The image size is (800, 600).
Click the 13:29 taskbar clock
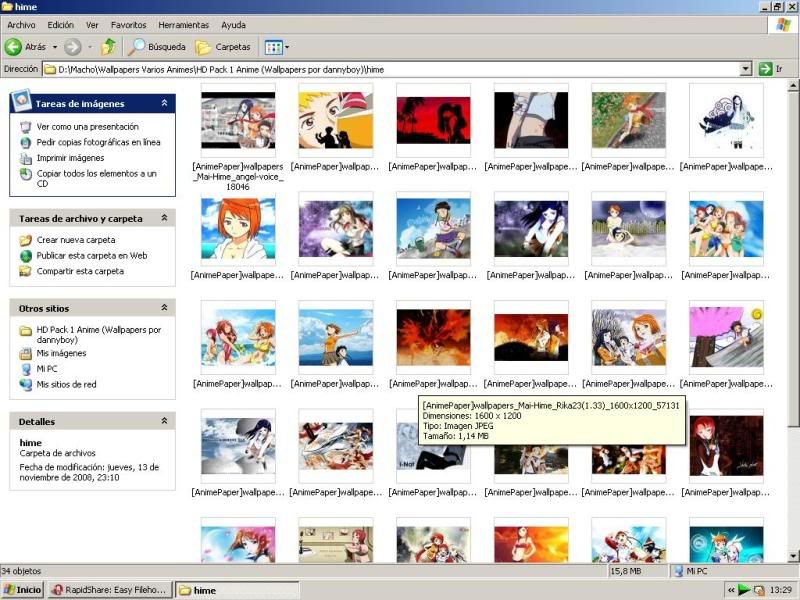[781, 590]
